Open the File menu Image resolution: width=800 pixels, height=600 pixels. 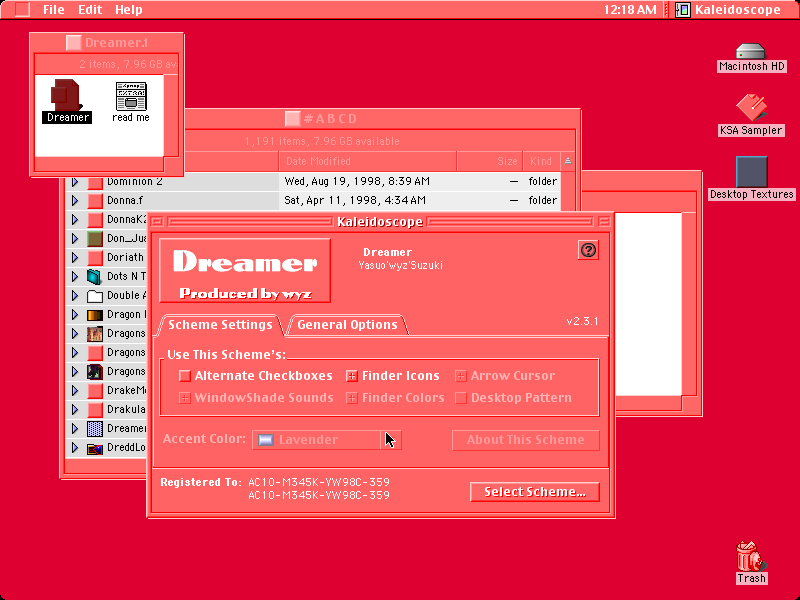[x=54, y=10]
